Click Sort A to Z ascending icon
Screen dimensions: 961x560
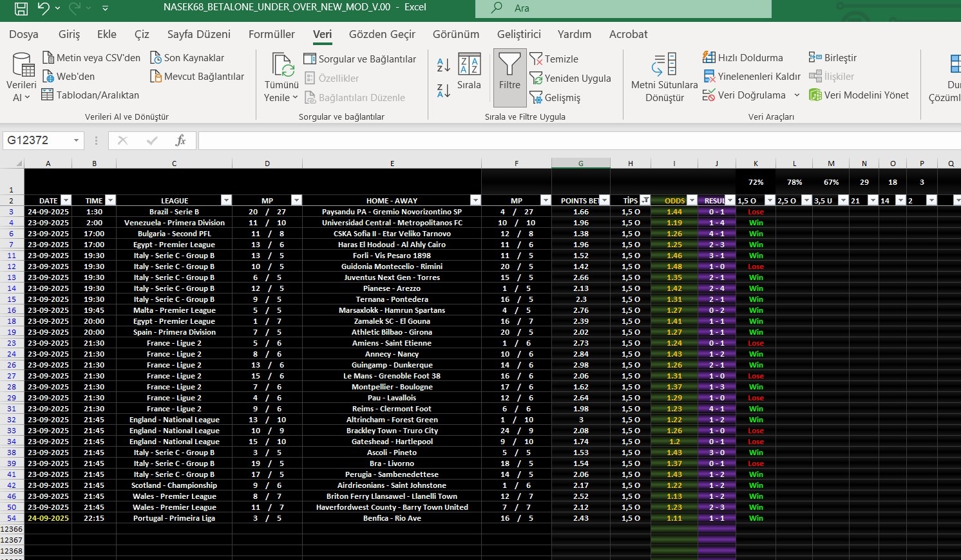pos(444,65)
